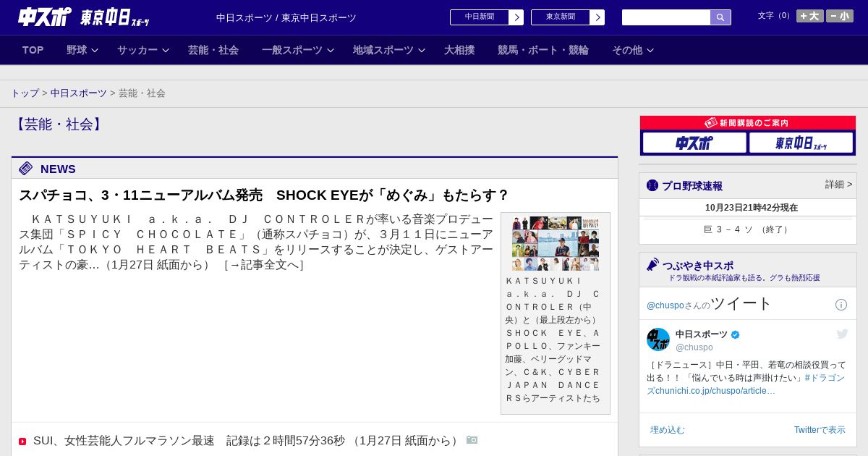Click the ［→記事全文へ］ read-more link
Viewport: 868px width, 456px height.
264,265
